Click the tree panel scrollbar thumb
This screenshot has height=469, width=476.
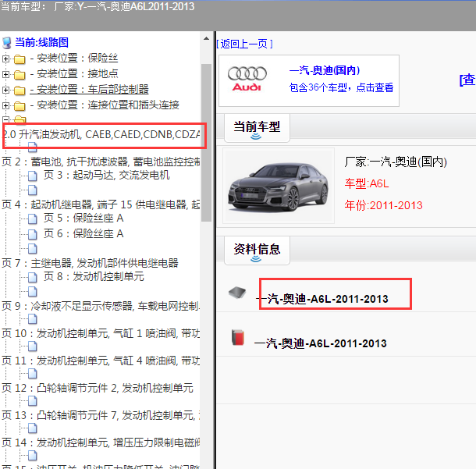pos(207,143)
